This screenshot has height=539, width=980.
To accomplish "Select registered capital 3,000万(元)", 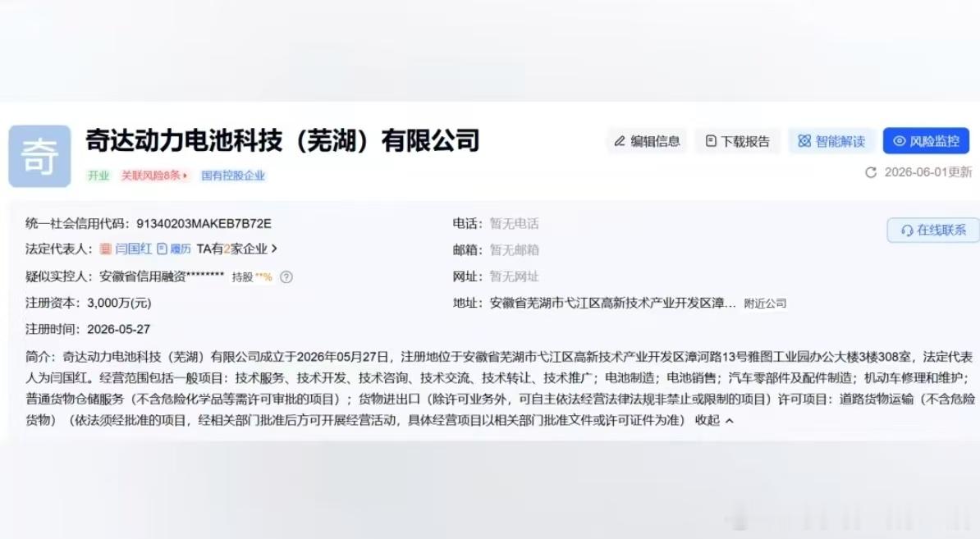I will click(119, 303).
